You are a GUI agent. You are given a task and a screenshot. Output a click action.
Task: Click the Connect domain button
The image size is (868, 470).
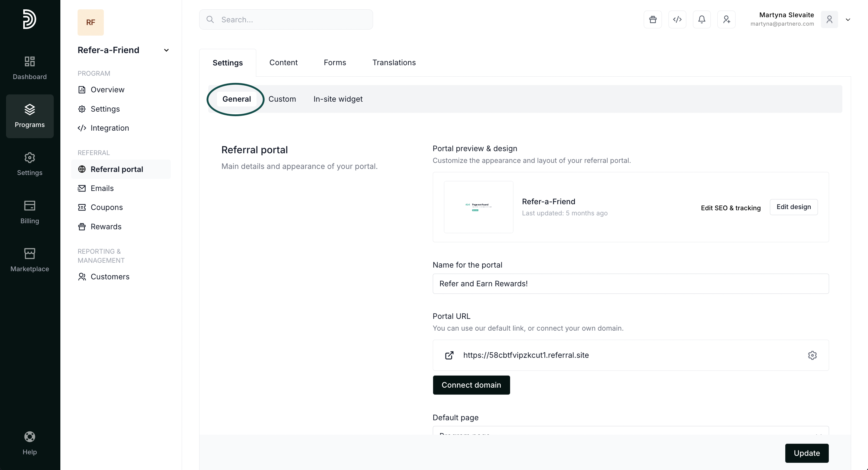coord(471,385)
